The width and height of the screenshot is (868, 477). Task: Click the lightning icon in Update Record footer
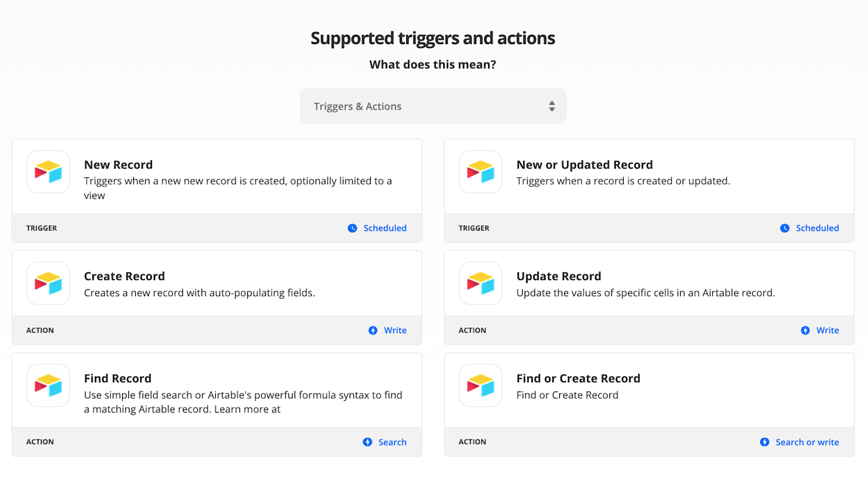point(805,330)
